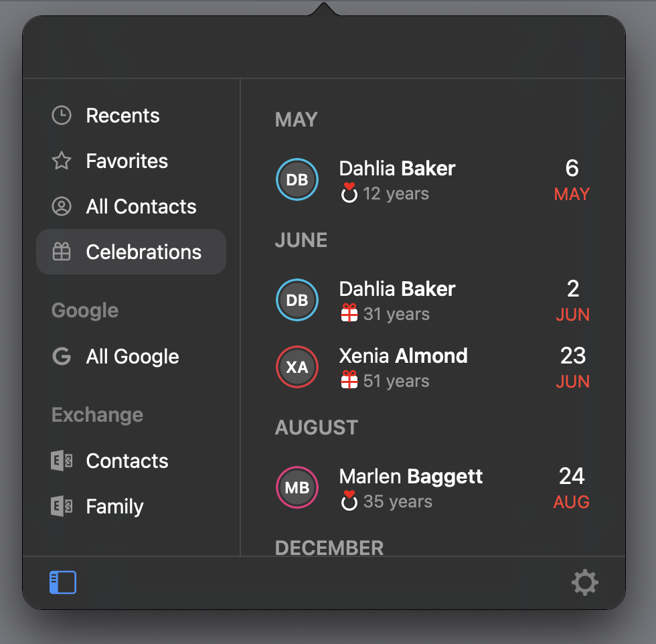Image resolution: width=656 pixels, height=644 pixels.
Task: Open settings with the gear icon
Action: 584,582
